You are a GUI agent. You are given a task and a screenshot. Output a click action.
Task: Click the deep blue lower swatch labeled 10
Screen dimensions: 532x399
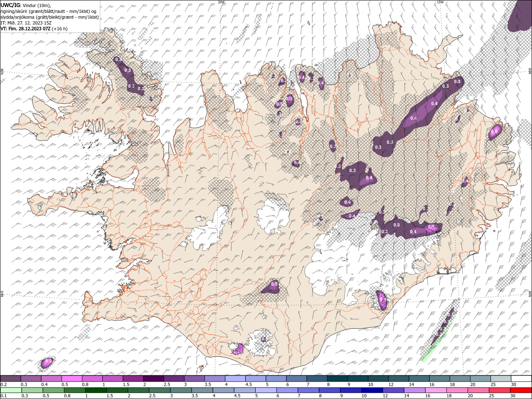[x=372, y=390]
